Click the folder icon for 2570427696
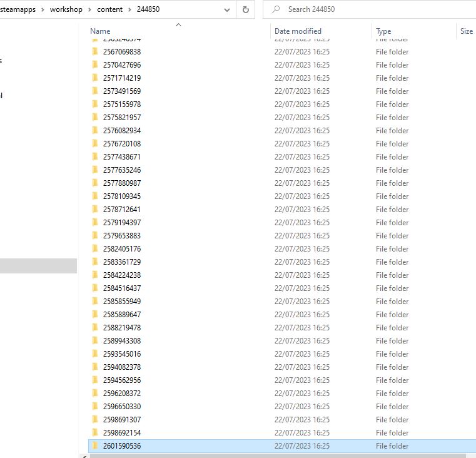Viewport: 476px width, 458px height. [95, 64]
